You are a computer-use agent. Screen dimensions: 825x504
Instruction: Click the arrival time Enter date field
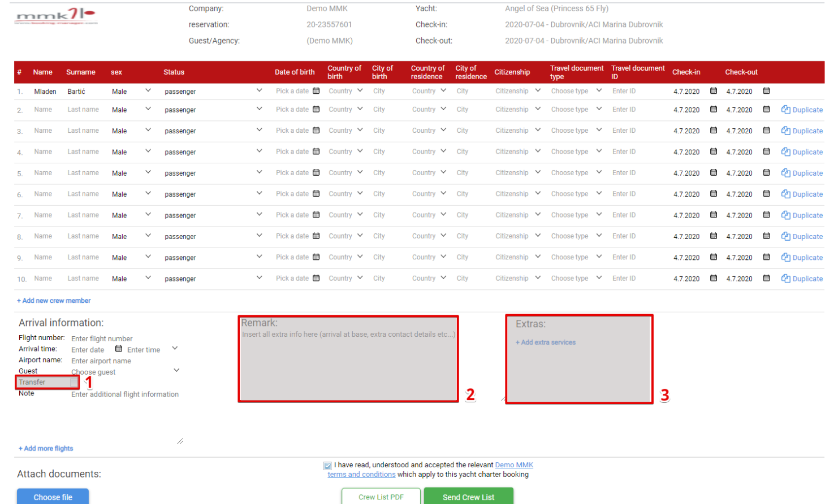(x=88, y=350)
